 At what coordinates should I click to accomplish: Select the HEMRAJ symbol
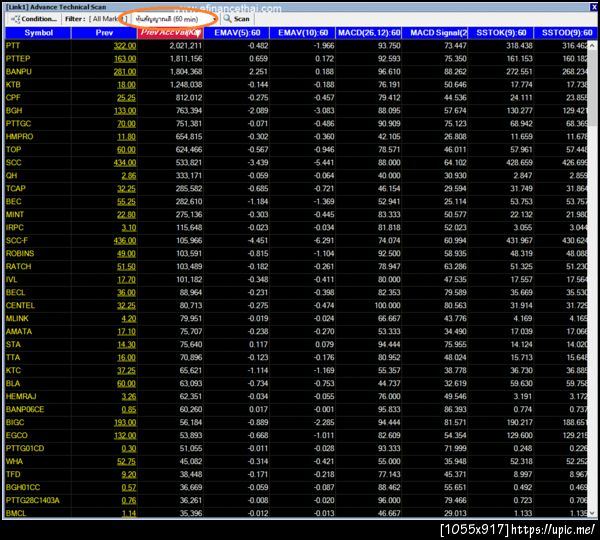coord(21,396)
